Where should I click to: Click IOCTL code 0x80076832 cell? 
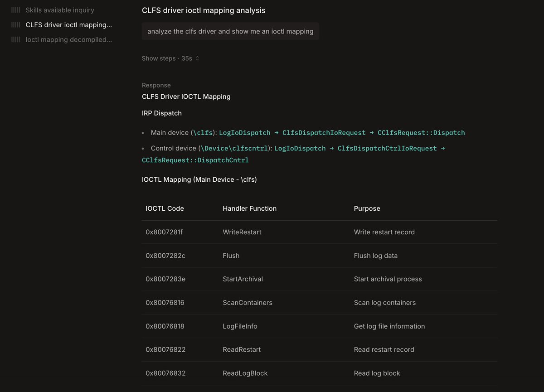(x=165, y=373)
